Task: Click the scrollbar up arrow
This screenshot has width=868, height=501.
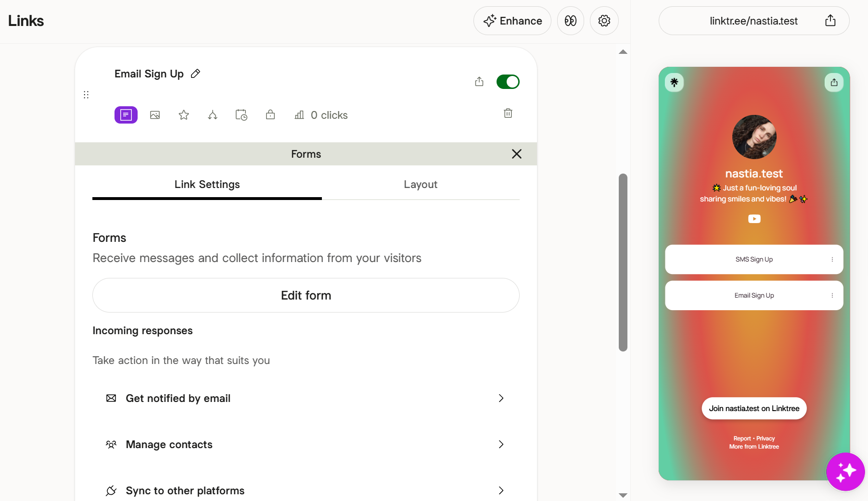Action: tap(623, 52)
